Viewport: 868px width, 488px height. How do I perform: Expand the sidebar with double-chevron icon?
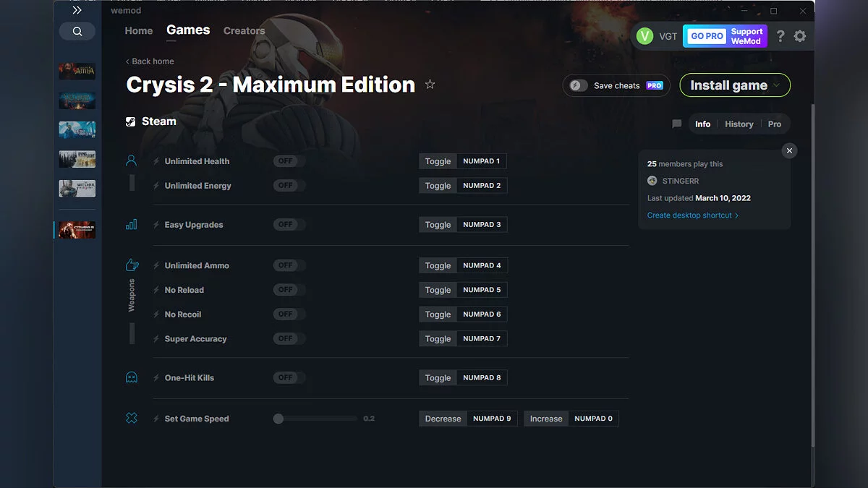[77, 10]
